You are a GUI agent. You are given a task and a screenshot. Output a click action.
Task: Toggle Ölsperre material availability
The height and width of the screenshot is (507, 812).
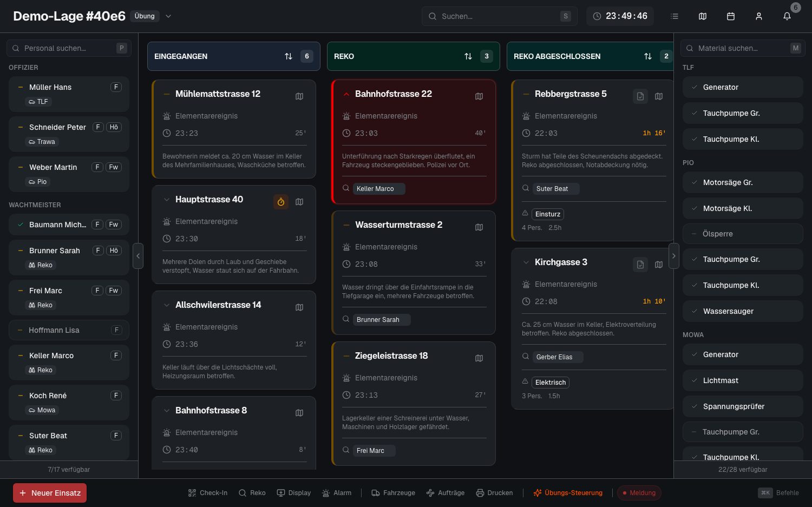[x=742, y=234]
